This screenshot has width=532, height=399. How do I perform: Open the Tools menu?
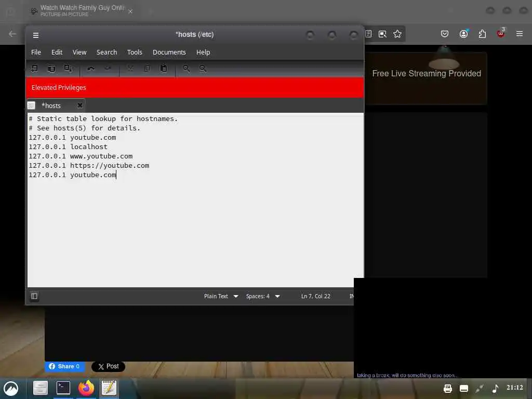pyautogui.click(x=135, y=52)
